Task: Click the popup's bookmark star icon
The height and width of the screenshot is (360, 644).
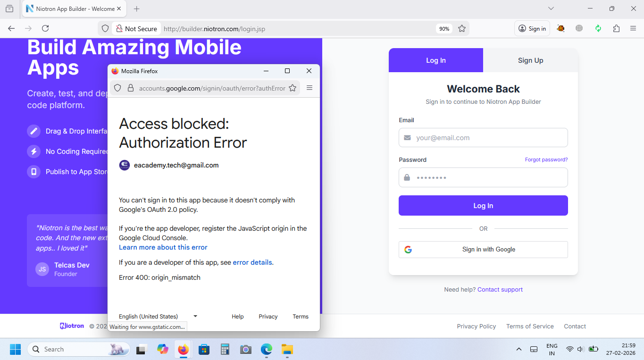Action: coord(293,88)
